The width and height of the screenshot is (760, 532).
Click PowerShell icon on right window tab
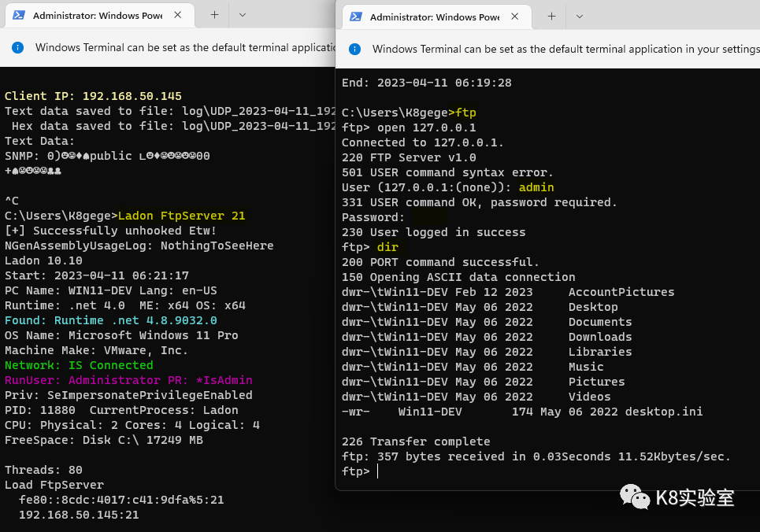tap(356, 17)
